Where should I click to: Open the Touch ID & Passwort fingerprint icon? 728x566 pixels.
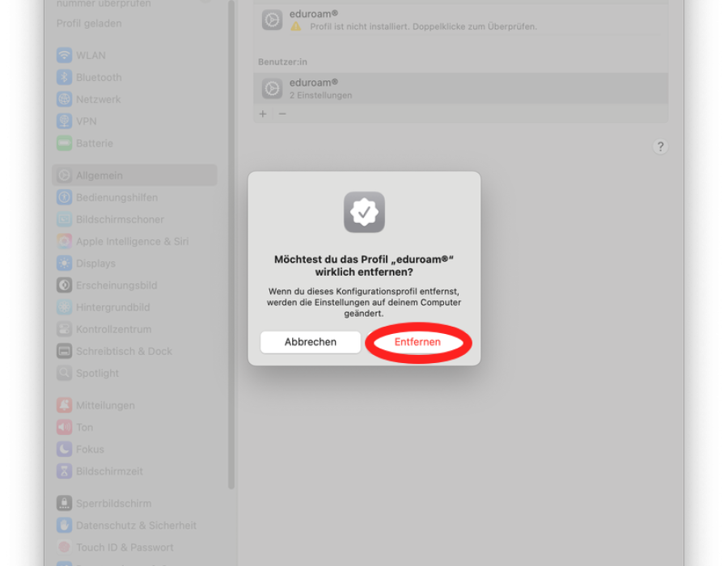click(x=64, y=547)
